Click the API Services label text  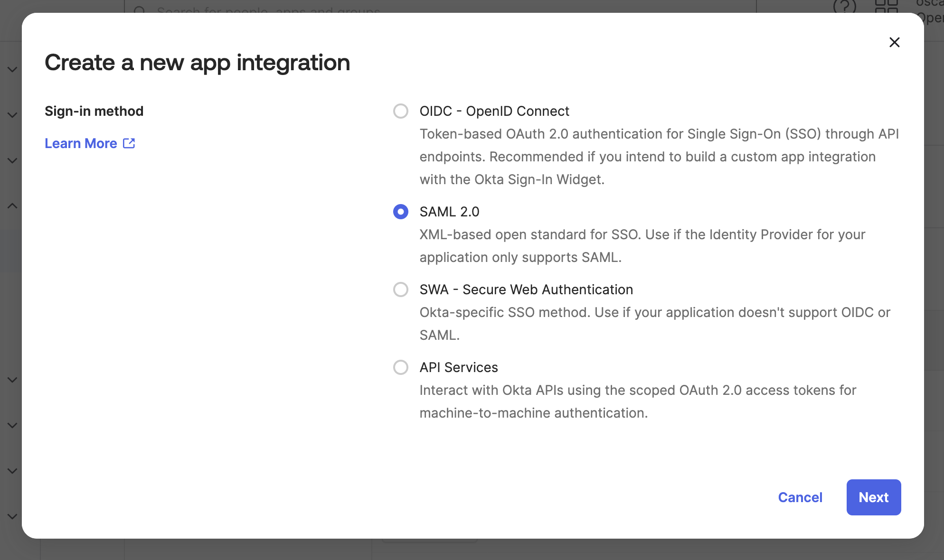pos(459,367)
